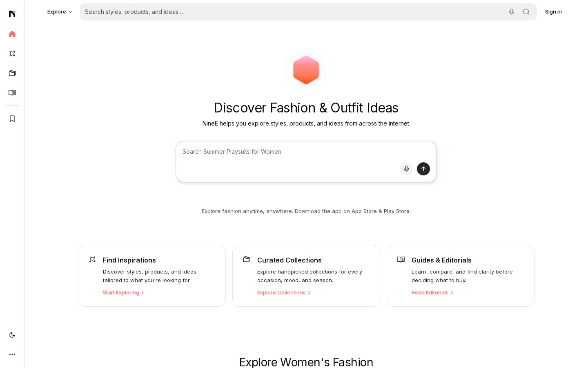Click the Start Exploring link
This screenshot has width=588, height=368.
[x=123, y=293]
